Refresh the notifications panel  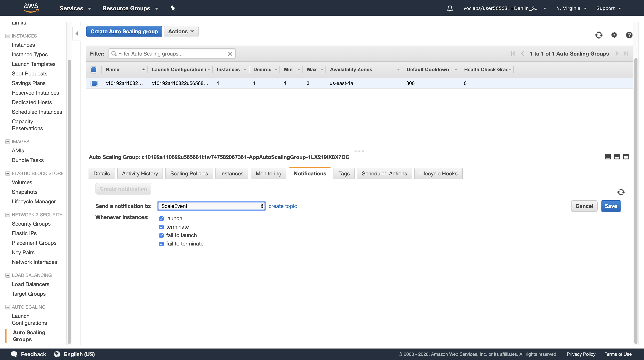[621, 192]
